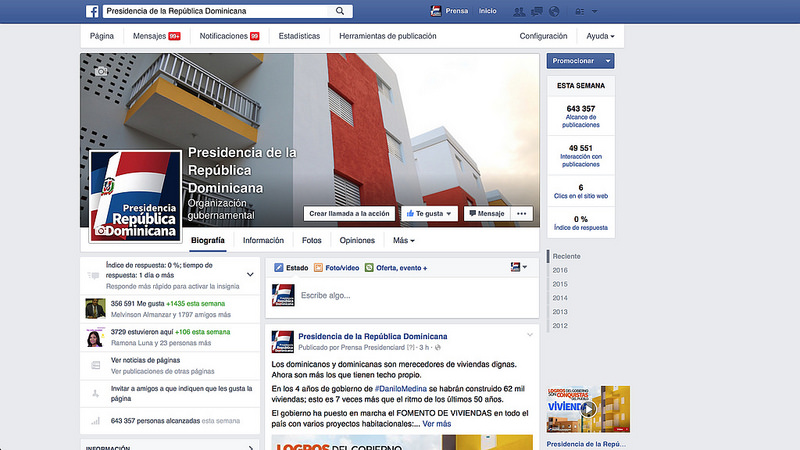Click in the Facebook search field
Image resolution: width=800 pixels, height=450 pixels.
pos(217,11)
